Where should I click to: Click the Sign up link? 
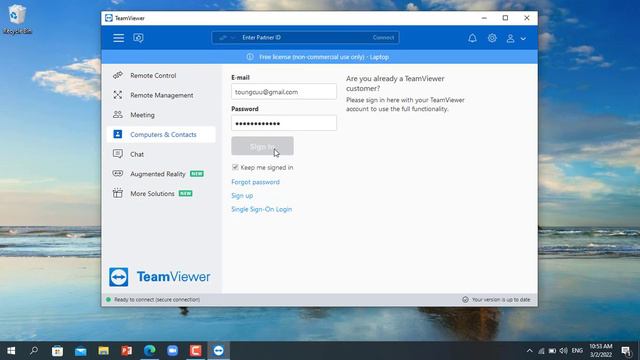point(242,196)
